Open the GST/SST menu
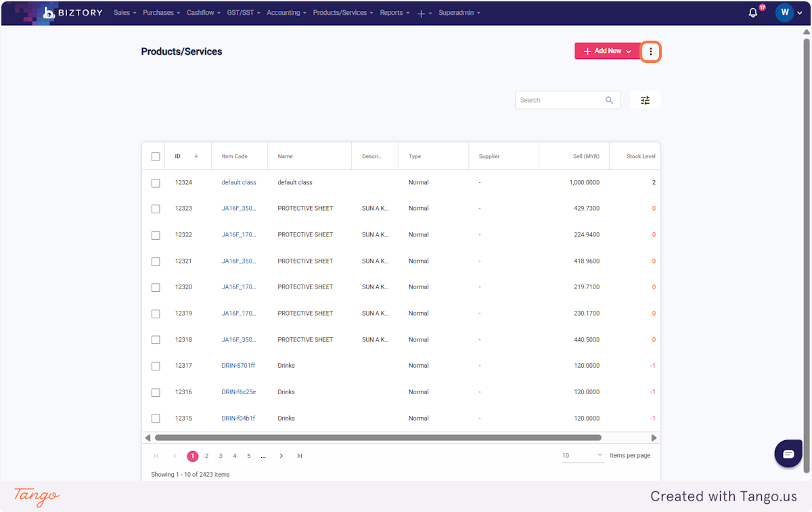The height and width of the screenshot is (512, 812). 244,13
